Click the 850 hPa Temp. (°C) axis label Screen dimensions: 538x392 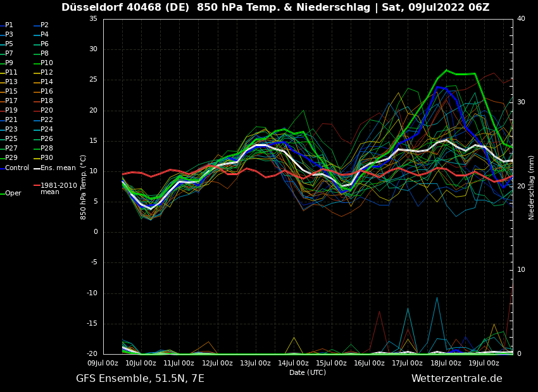coord(84,187)
